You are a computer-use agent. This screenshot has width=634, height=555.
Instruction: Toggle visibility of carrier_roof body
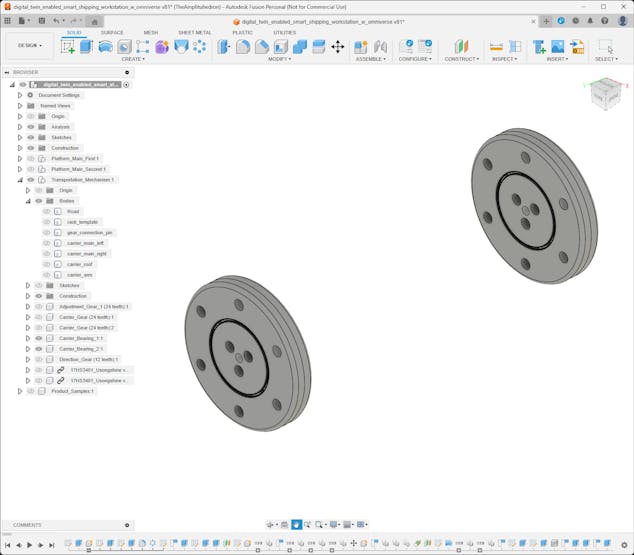[x=47, y=264]
